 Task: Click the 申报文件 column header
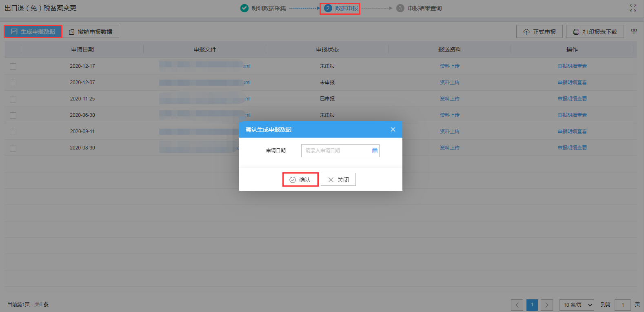click(x=205, y=49)
